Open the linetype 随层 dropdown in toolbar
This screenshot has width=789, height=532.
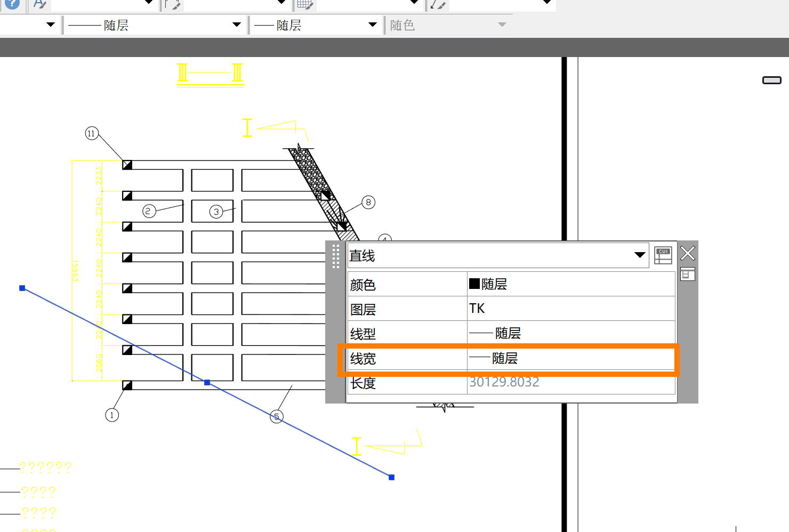(237, 25)
